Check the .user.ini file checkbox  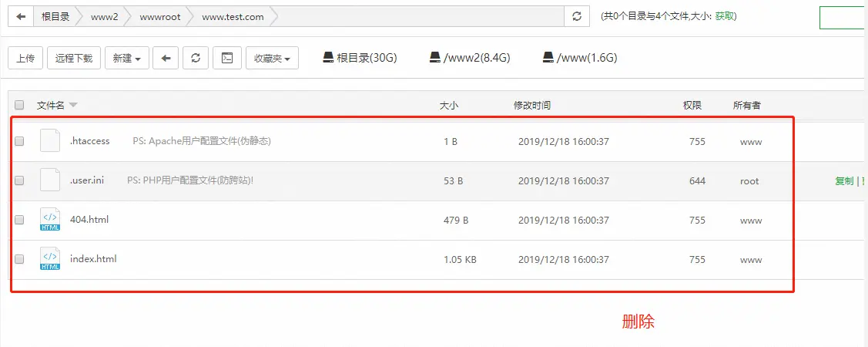(x=20, y=180)
